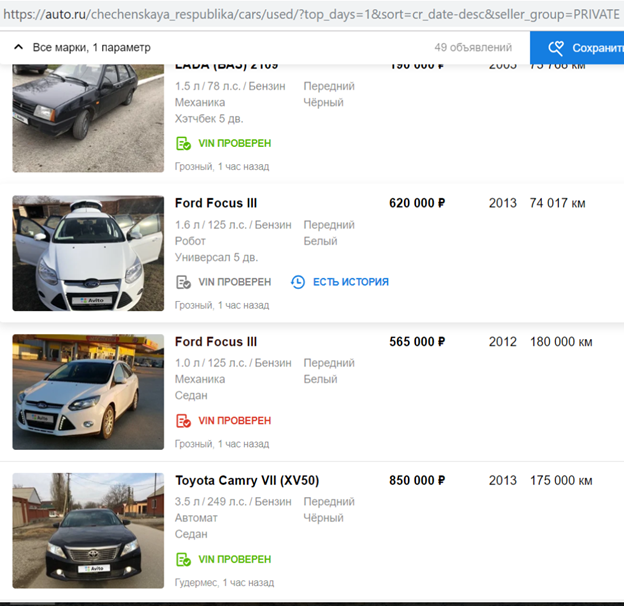Image resolution: width=624 pixels, height=606 pixels.
Task: Open ЕСТЬ ИСТОРИЯ link
Action: click(x=351, y=282)
